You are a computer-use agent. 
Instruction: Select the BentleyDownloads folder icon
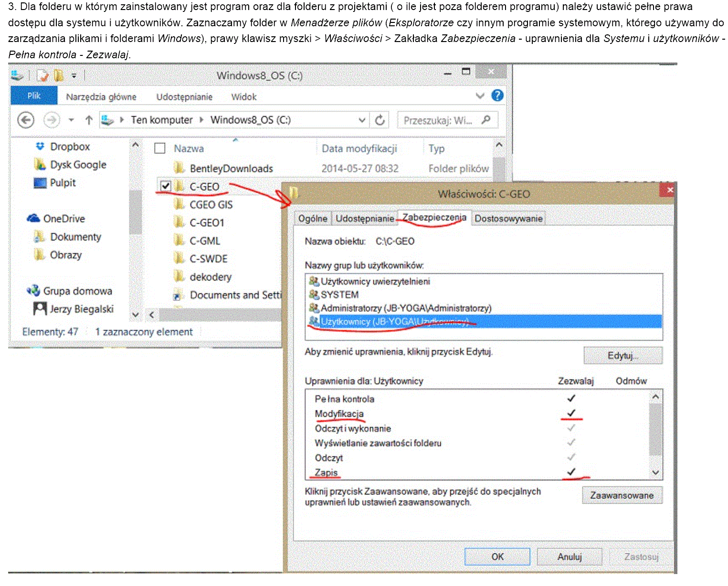(x=179, y=168)
